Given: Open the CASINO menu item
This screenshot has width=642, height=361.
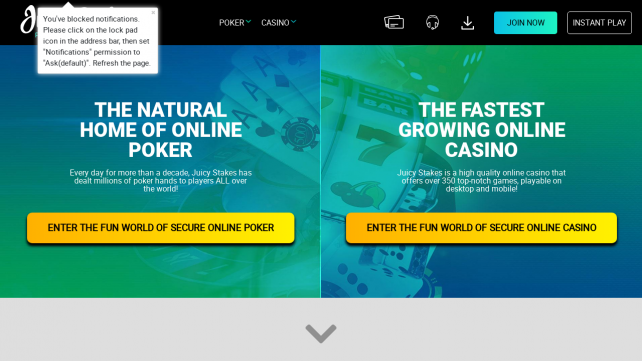Looking at the screenshot, I should coord(275,23).
